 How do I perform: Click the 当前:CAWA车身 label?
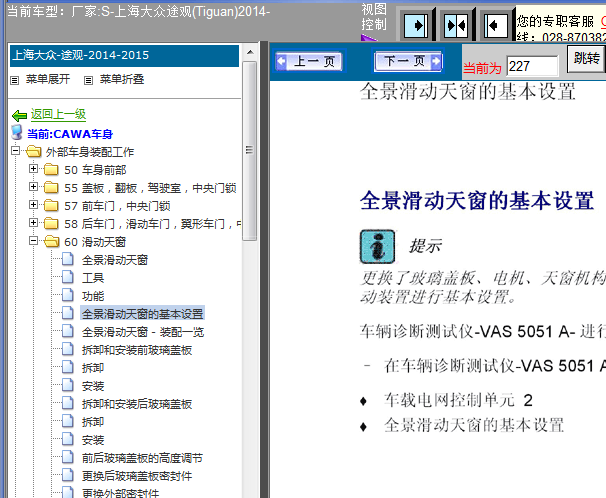[70, 134]
